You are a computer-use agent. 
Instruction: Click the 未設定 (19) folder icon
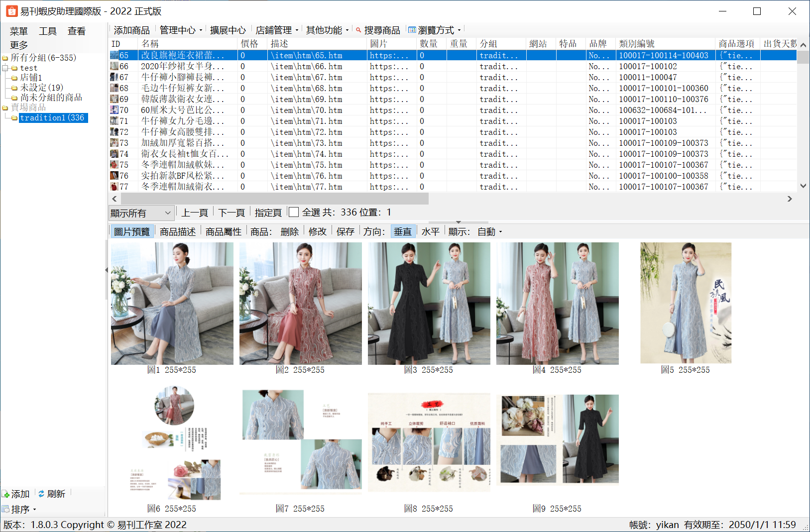tap(14, 88)
